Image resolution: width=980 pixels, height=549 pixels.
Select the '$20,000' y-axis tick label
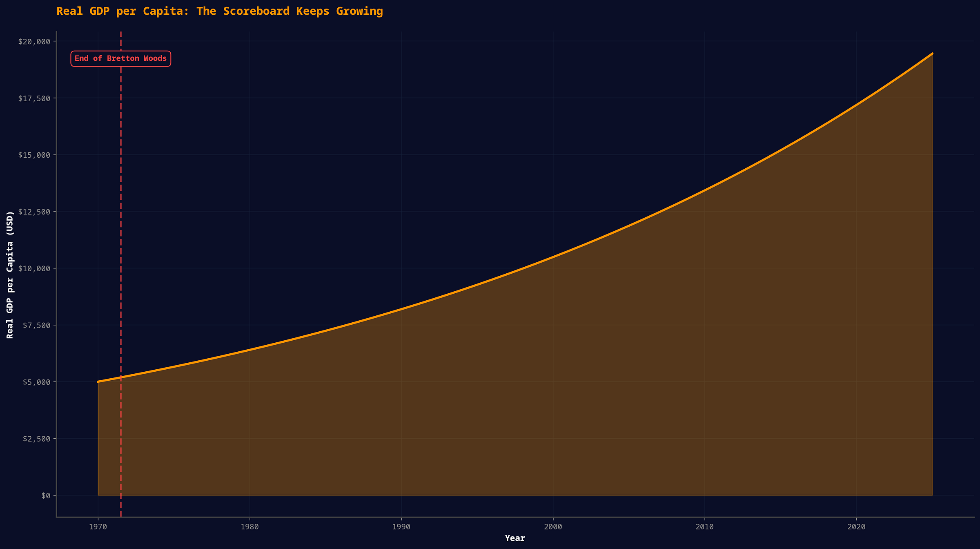(x=34, y=41)
